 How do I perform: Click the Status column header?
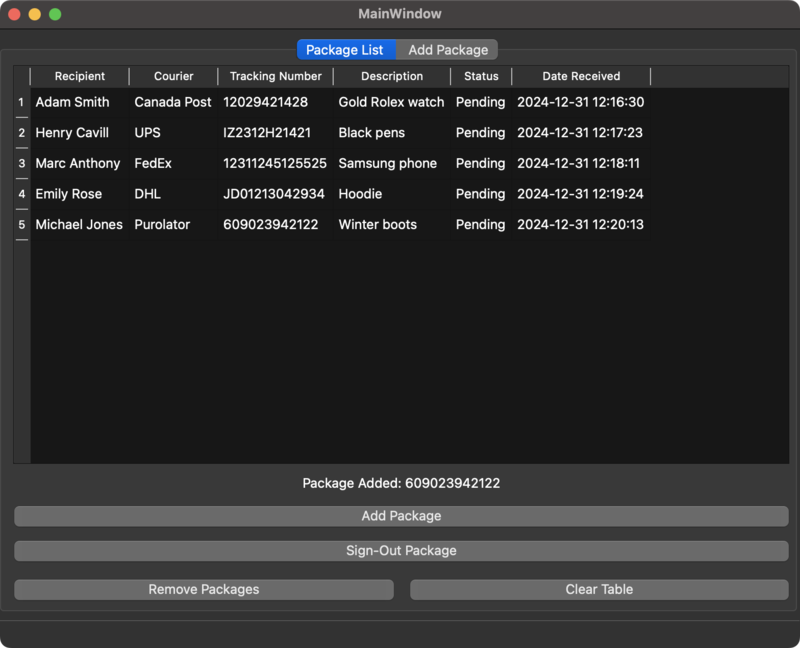(481, 76)
